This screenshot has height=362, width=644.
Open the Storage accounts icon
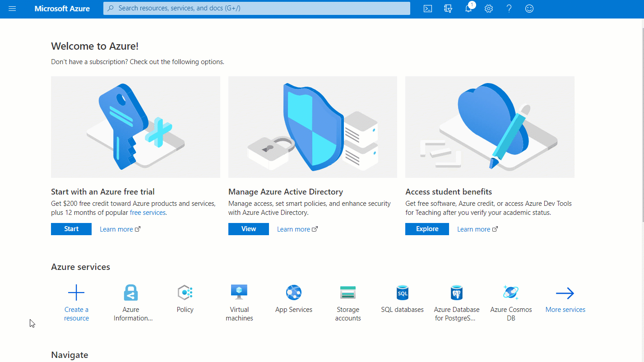point(348,292)
